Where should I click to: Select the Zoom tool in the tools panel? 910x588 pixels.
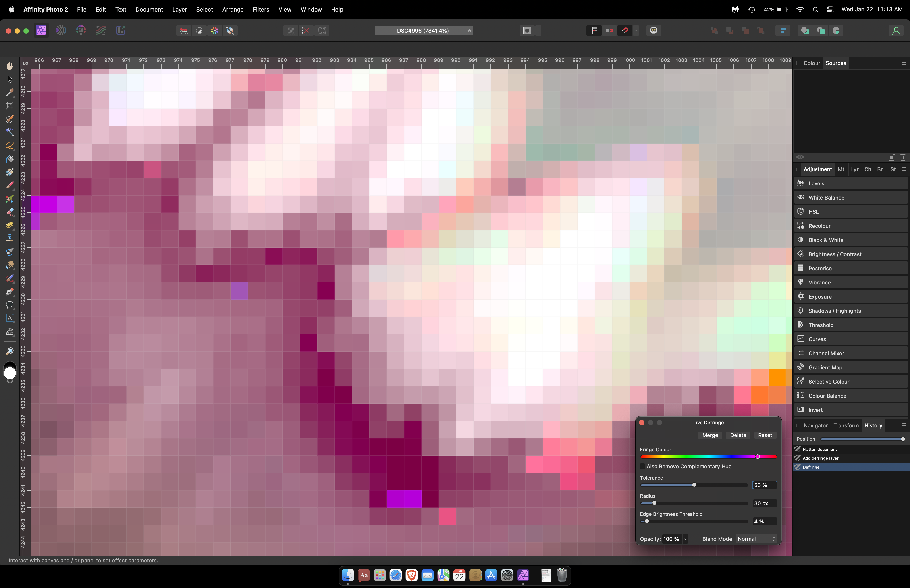point(10,350)
